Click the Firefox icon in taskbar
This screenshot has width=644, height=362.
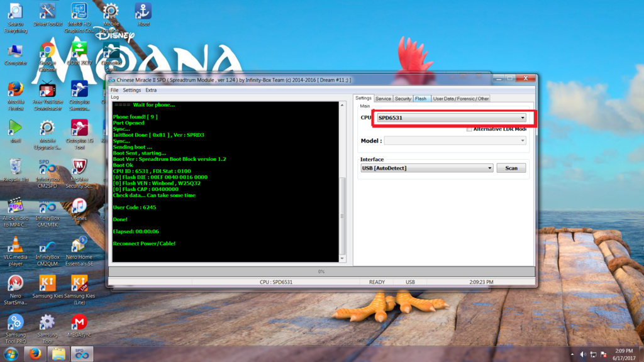(35, 353)
